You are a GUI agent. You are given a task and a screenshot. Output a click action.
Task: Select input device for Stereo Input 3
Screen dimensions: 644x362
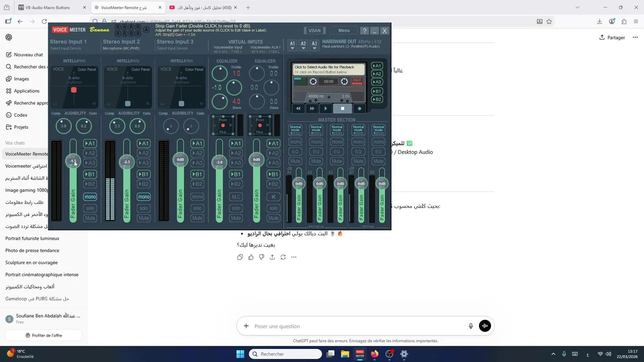pyautogui.click(x=172, y=48)
